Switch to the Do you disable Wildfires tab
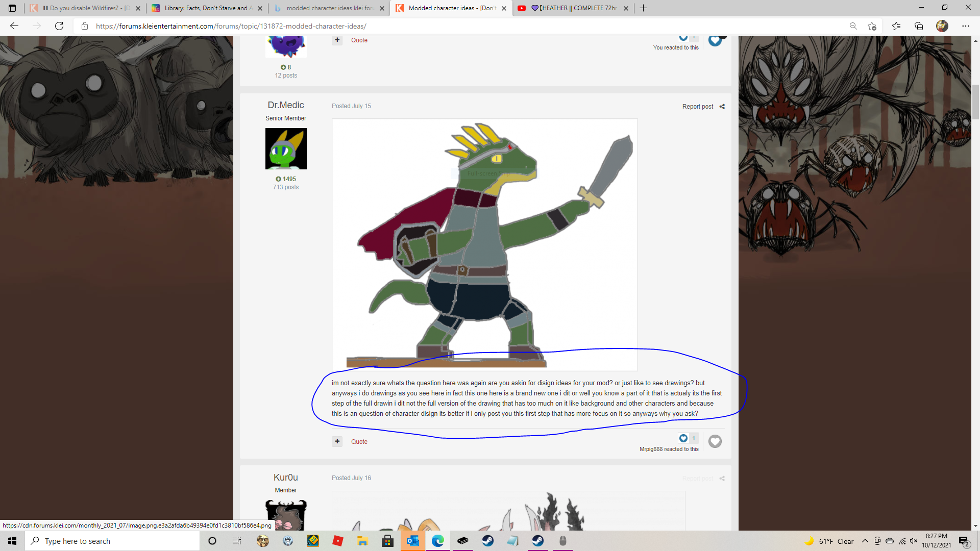The height and width of the screenshot is (551, 980). [x=85, y=8]
